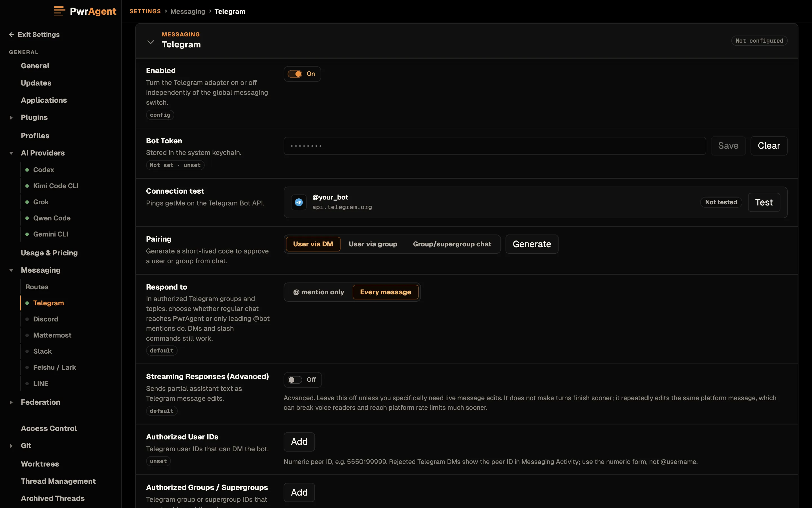812x508 pixels.
Task: Collapse the Telegram section header chevron
Action: coord(151,42)
